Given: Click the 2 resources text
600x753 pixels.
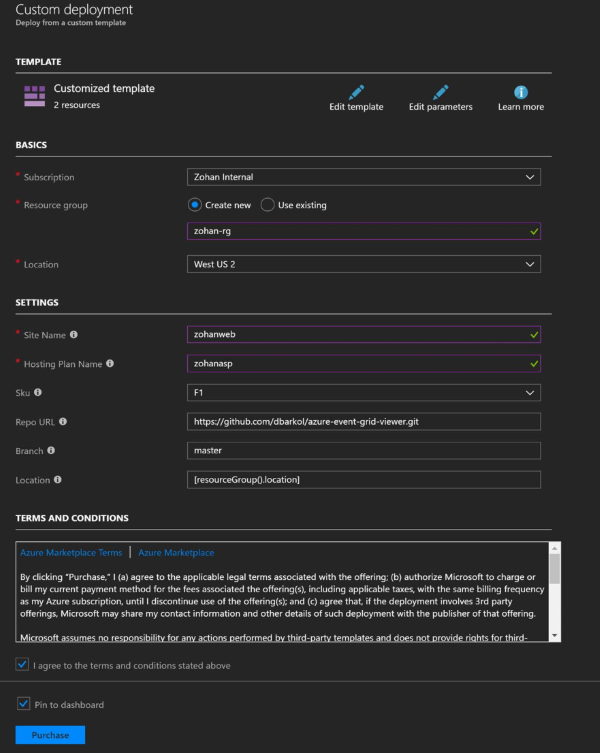Looking at the screenshot, I should coord(77,105).
